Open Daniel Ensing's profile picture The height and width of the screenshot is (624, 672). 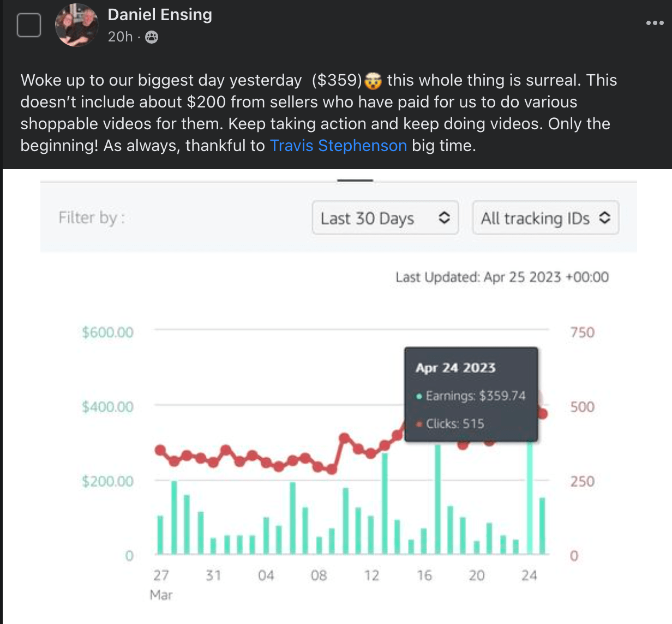tap(77, 25)
